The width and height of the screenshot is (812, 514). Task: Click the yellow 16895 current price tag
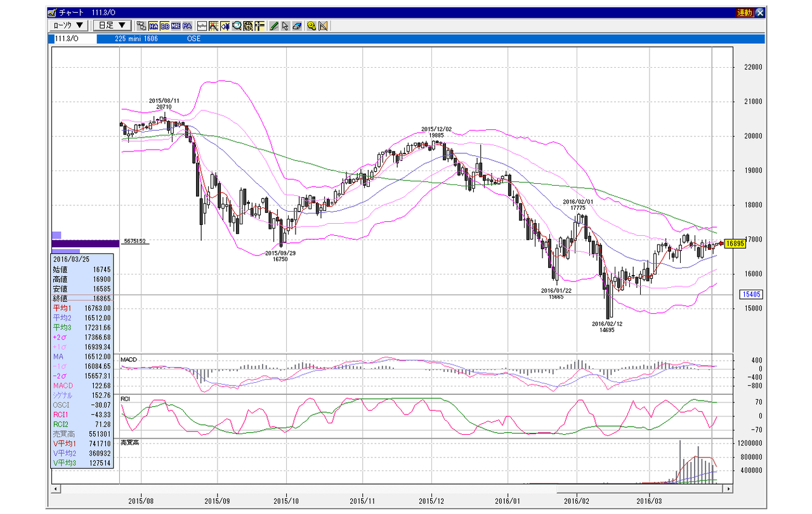pyautogui.click(x=735, y=243)
